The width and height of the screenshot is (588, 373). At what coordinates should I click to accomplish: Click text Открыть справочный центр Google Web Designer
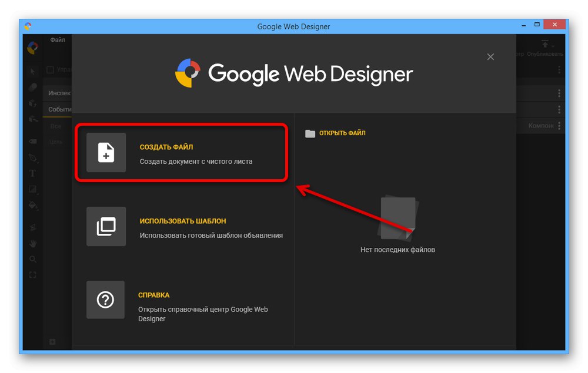pyautogui.click(x=203, y=314)
